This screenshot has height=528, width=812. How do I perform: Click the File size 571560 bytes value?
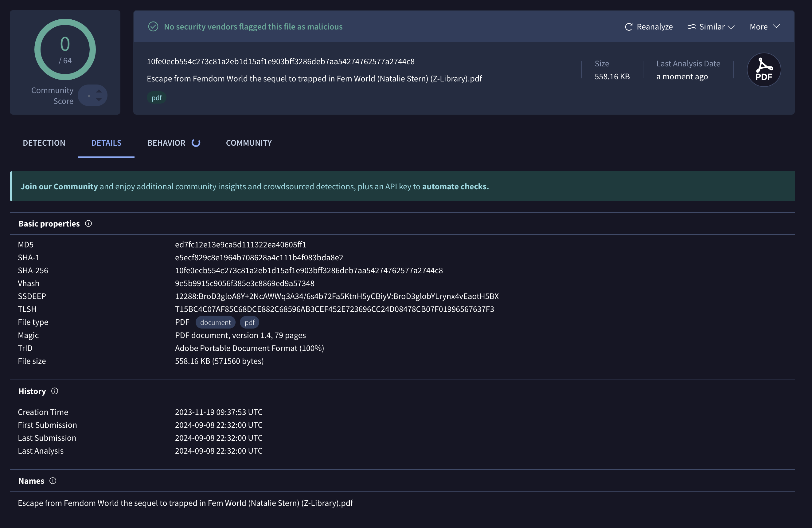pyautogui.click(x=219, y=361)
